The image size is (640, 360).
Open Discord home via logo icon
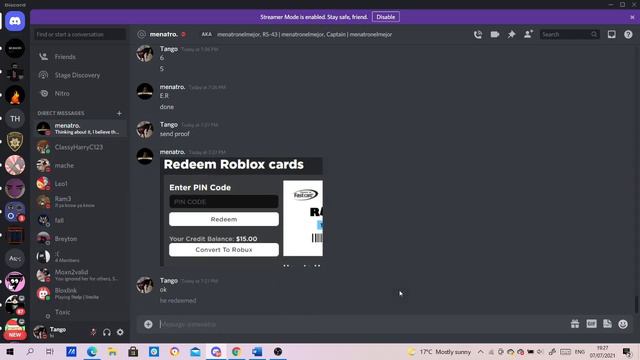[x=15, y=21]
